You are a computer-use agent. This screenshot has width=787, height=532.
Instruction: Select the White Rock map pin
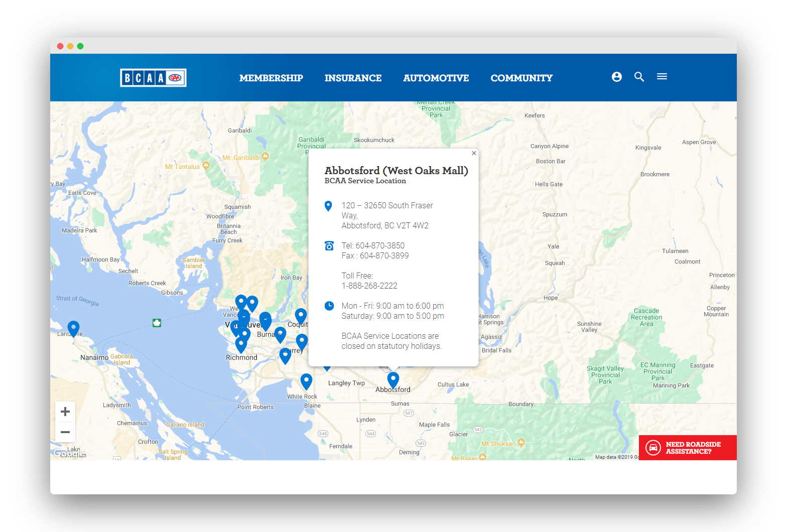pyautogui.click(x=306, y=381)
